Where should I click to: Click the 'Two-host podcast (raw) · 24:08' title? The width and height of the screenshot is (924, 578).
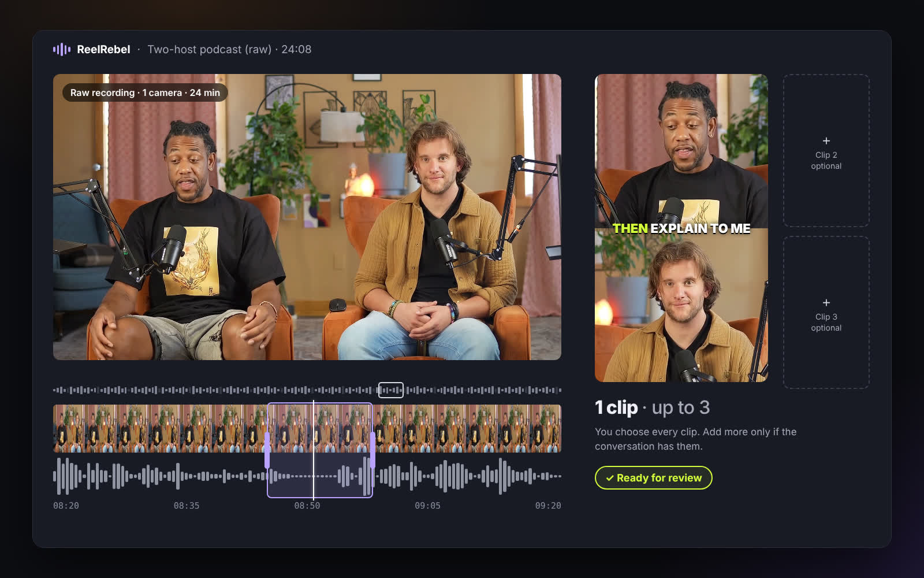point(229,49)
